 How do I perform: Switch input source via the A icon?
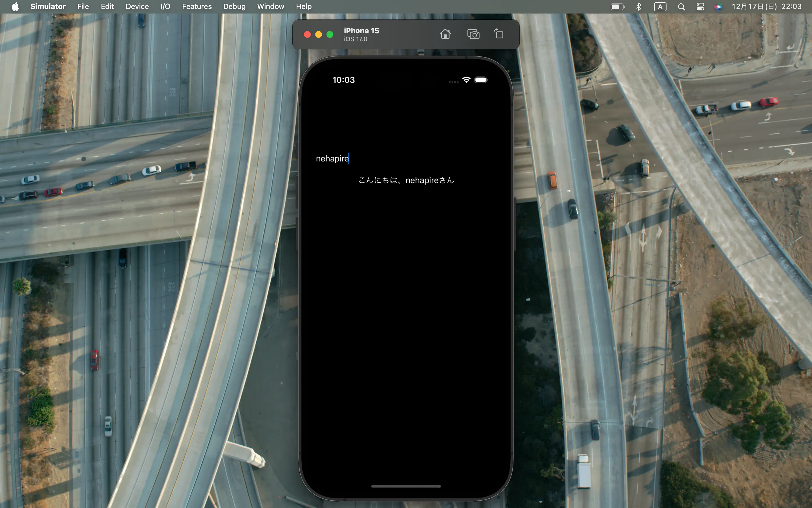(x=660, y=6)
